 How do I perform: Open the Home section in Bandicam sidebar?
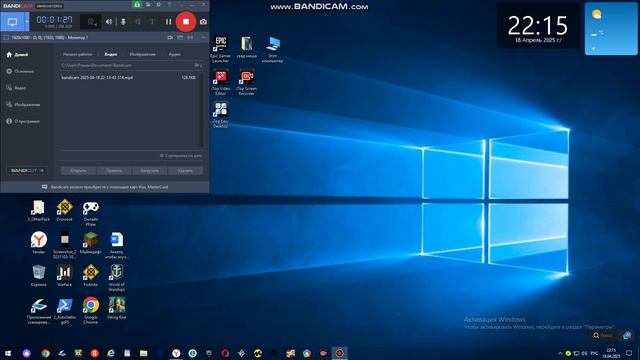(x=17, y=54)
